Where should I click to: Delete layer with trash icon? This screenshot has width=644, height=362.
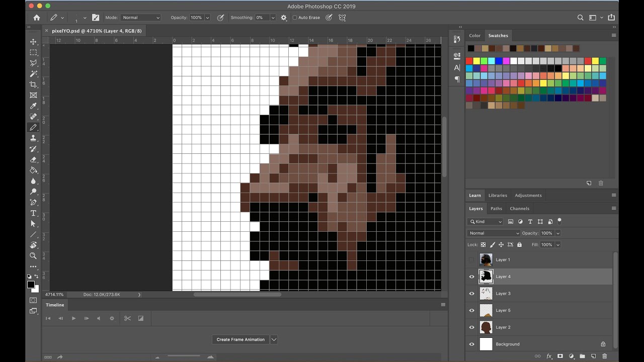point(604,356)
